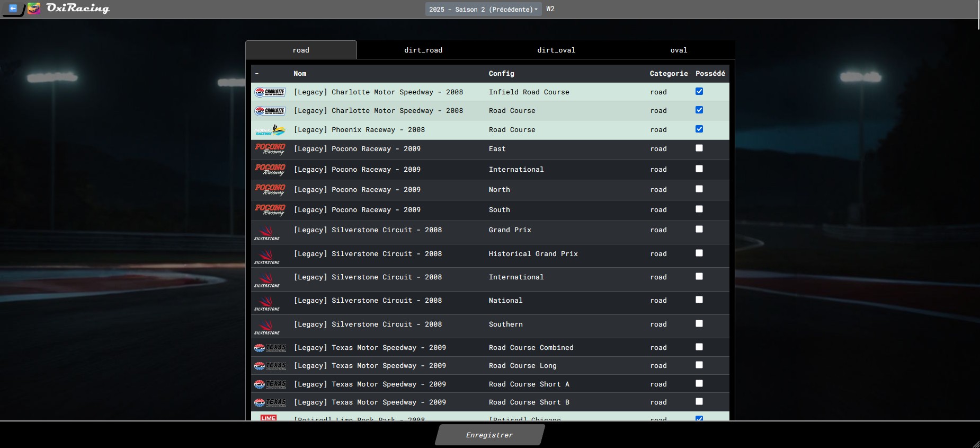Check owned box for Silverstone Historical Grand Prix
The image size is (980, 448).
coord(699,253)
